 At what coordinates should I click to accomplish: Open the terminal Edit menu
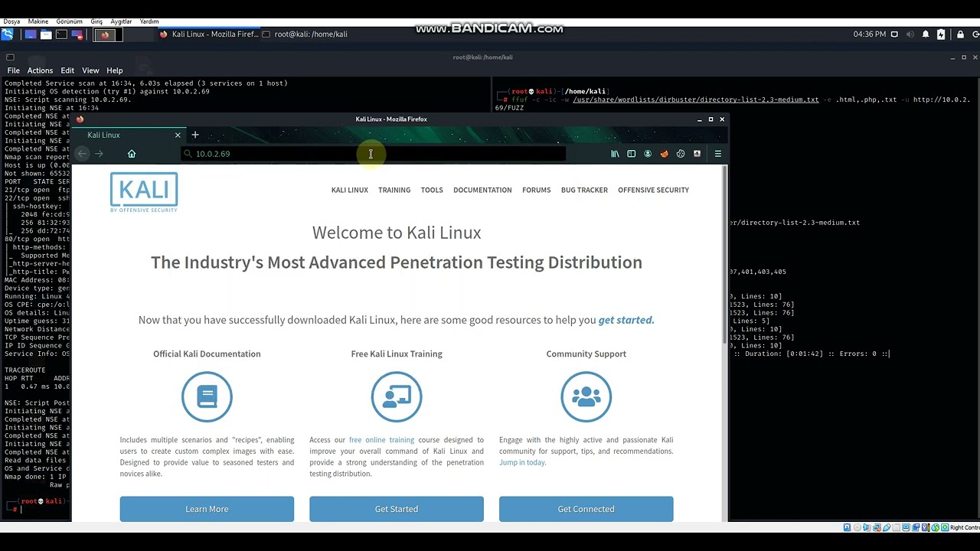coord(67,70)
